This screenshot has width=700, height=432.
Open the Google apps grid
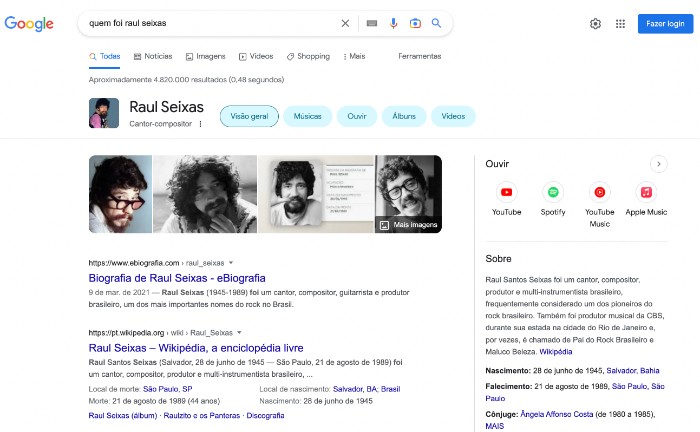pos(620,24)
